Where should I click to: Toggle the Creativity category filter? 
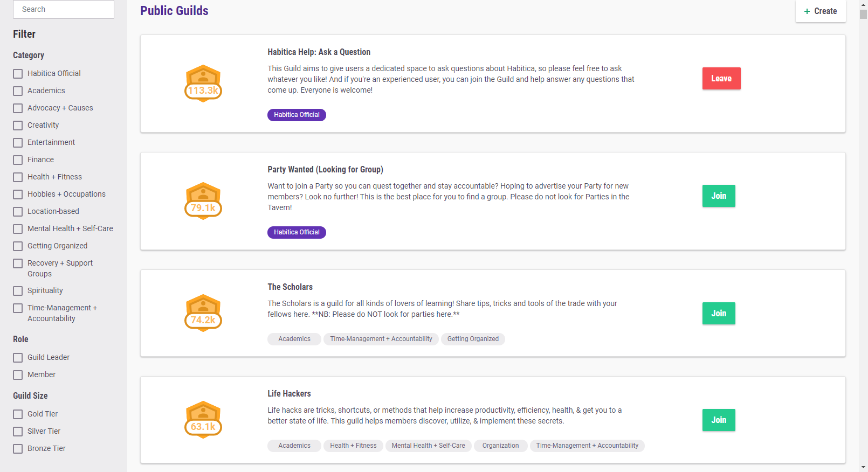[18, 126]
